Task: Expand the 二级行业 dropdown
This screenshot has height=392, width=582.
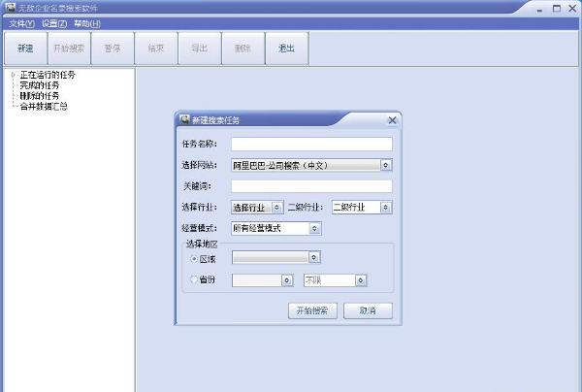Action: point(386,207)
